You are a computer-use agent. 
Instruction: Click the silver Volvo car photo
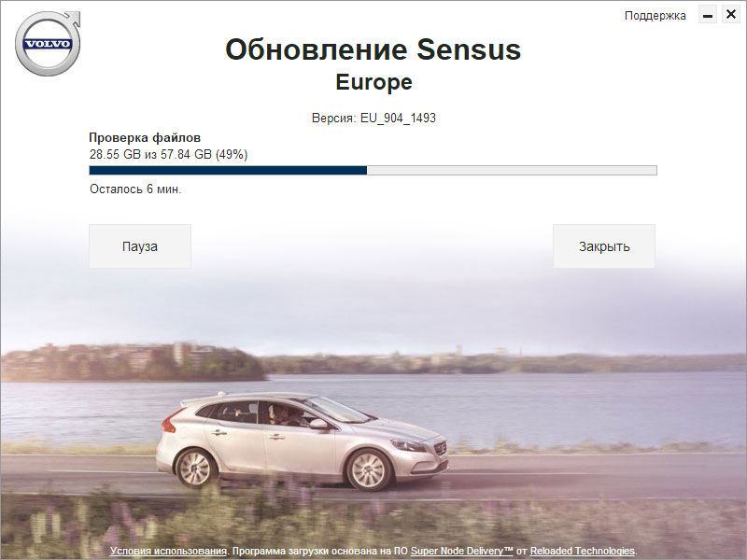click(308, 439)
